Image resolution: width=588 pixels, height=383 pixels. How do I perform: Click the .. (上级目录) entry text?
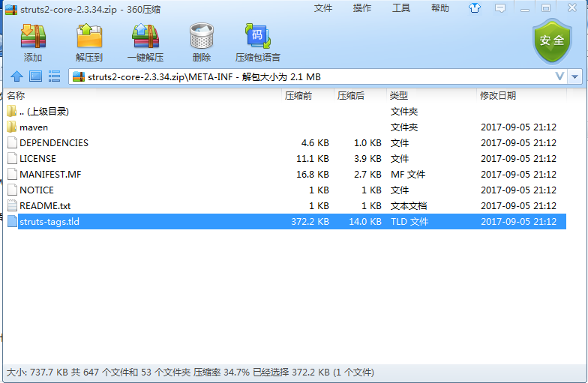pyautogui.click(x=43, y=111)
